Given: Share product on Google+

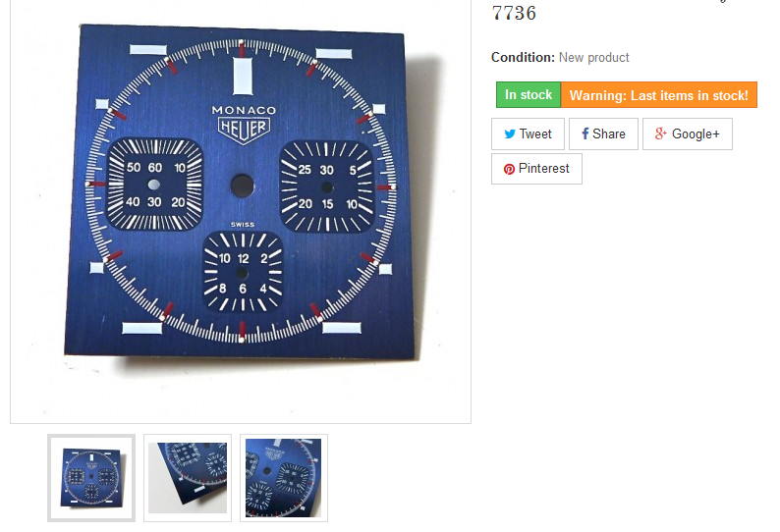Looking at the screenshot, I should (x=688, y=133).
